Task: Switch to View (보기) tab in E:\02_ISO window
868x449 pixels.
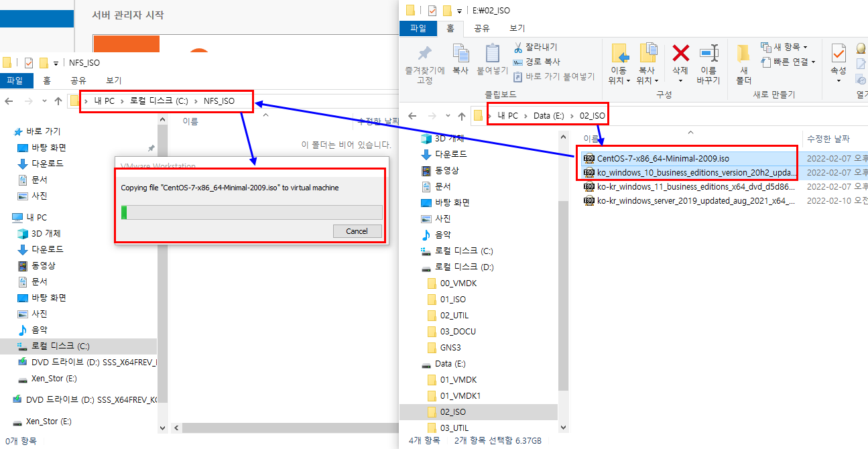Action: pyautogui.click(x=517, y=28)
